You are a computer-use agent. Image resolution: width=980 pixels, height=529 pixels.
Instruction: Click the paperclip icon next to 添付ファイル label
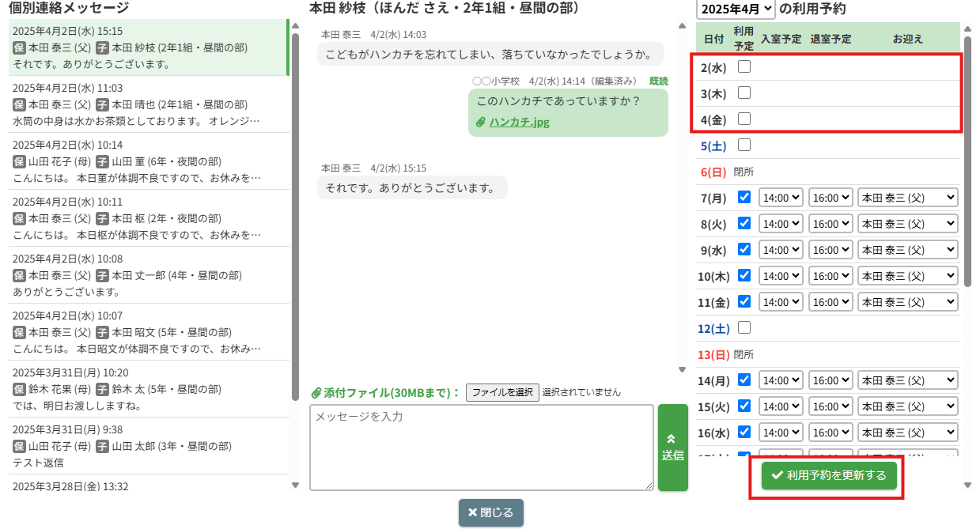point(316,392)
